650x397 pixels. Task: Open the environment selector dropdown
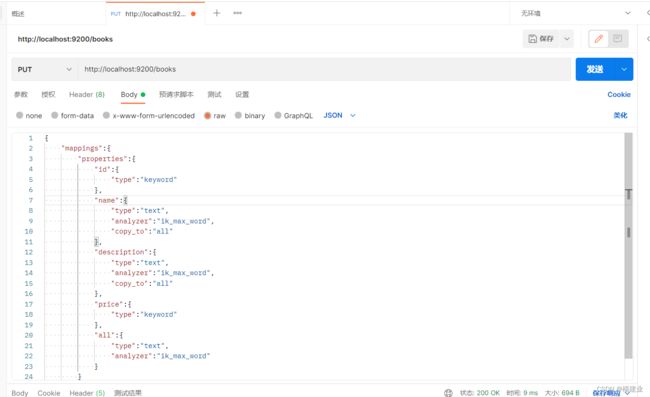[575, 13]
